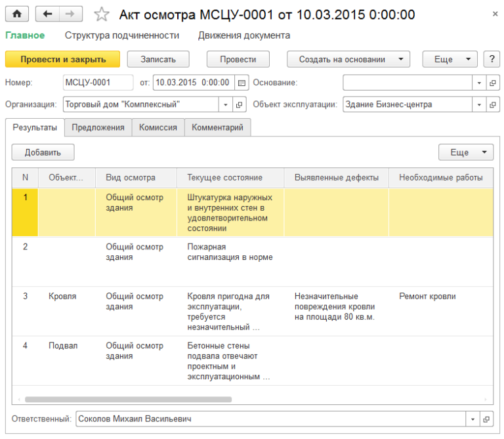Add document to favorites with star icon
504x439 pixels.
102,14
